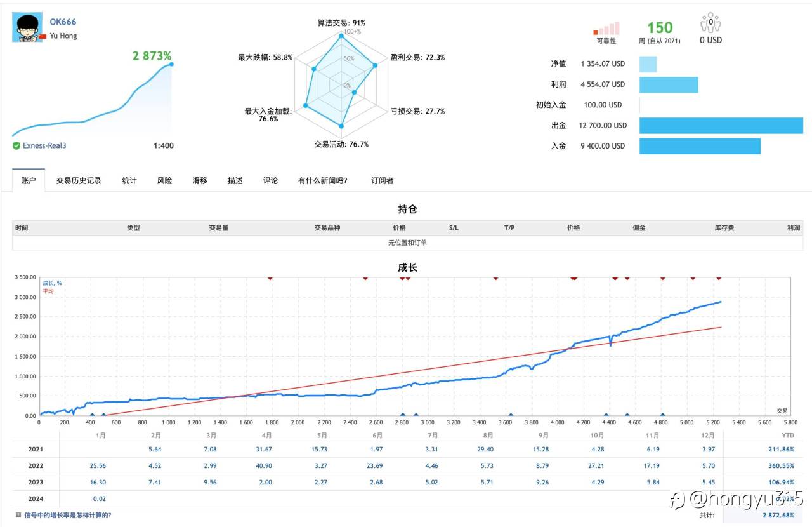Click the subscribers people icon above 0 USD
This screenshot has height=527, width=812.
pyautogui.click(x=710, y=23)
